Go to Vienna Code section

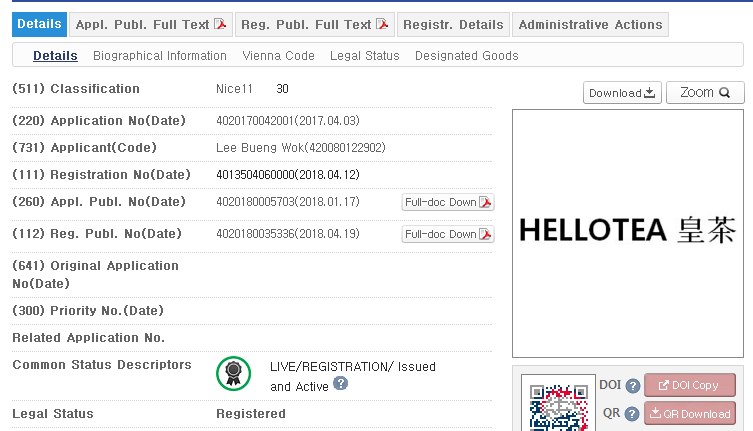279,56
